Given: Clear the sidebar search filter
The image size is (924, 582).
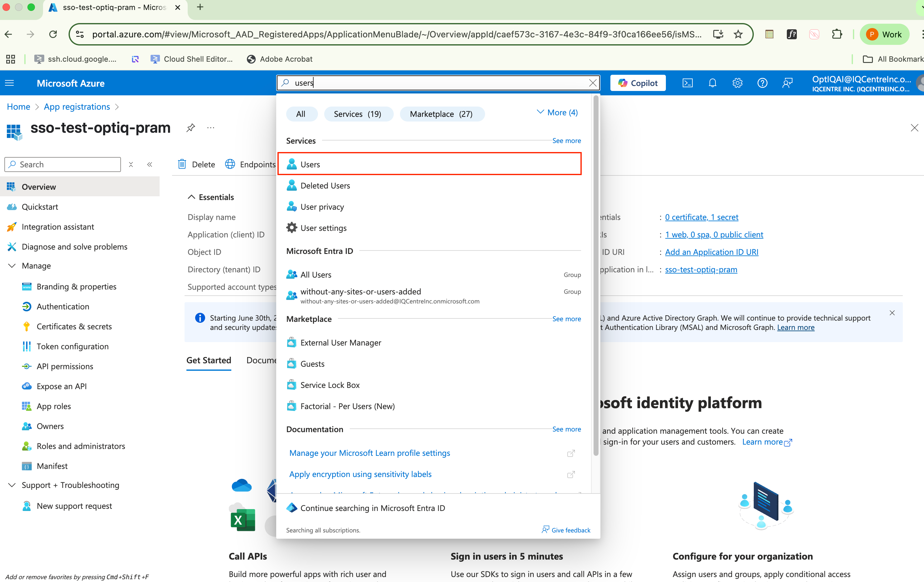Looking at the screenshot, I should click(x=131, y=165).
